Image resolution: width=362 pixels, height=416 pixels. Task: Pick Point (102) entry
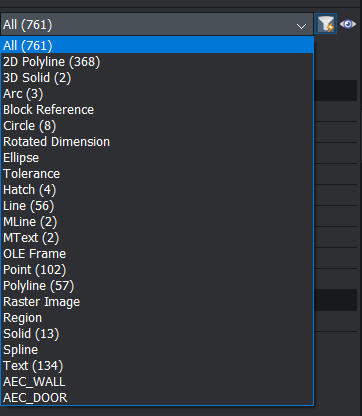(157, 270)
